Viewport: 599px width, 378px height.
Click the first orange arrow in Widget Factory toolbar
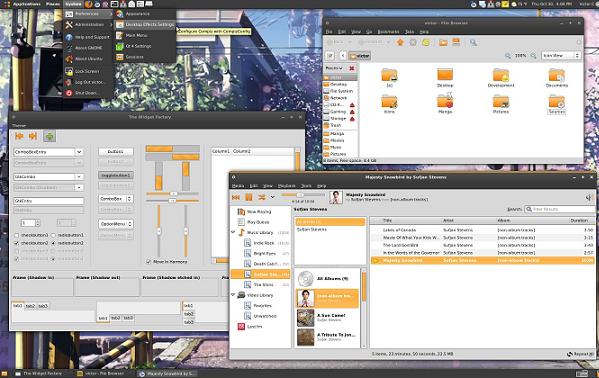[x=19, y=136]
